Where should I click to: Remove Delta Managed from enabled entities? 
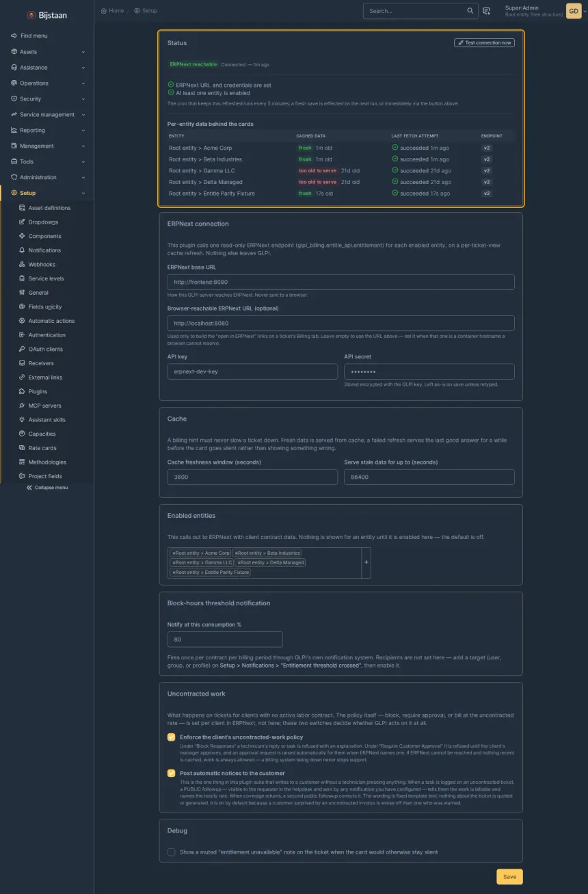pyautogui.click(x=239, y=563)
